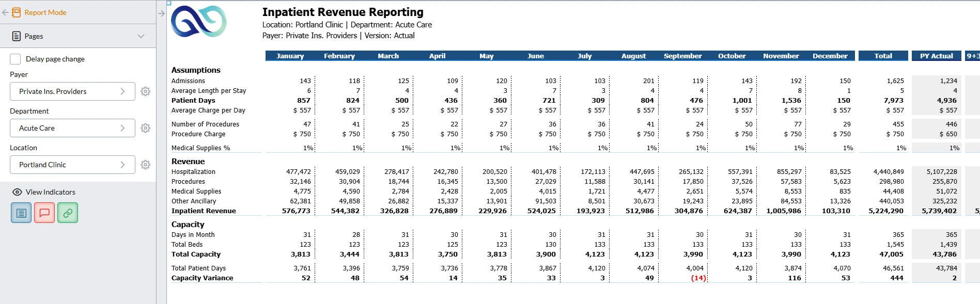This screenshot has width=980, height=304.
Task: Click the Capacity section heading
Action: point(188,225)
